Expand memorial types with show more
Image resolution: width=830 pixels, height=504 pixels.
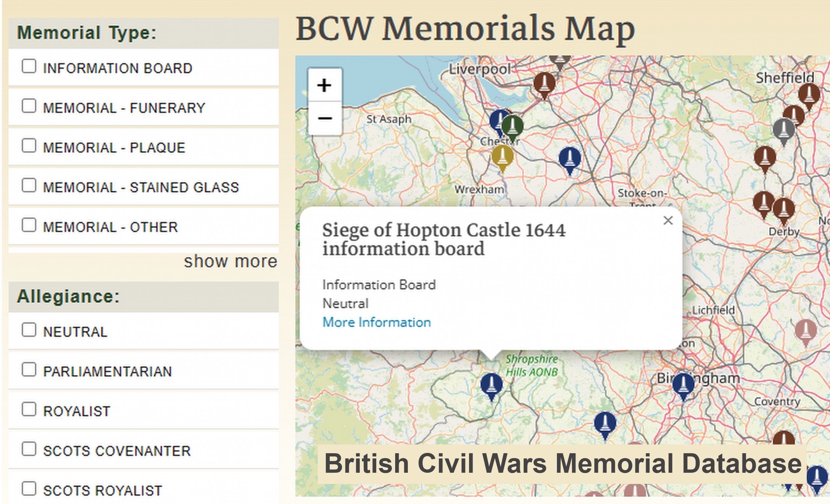(x=230, y=261)
